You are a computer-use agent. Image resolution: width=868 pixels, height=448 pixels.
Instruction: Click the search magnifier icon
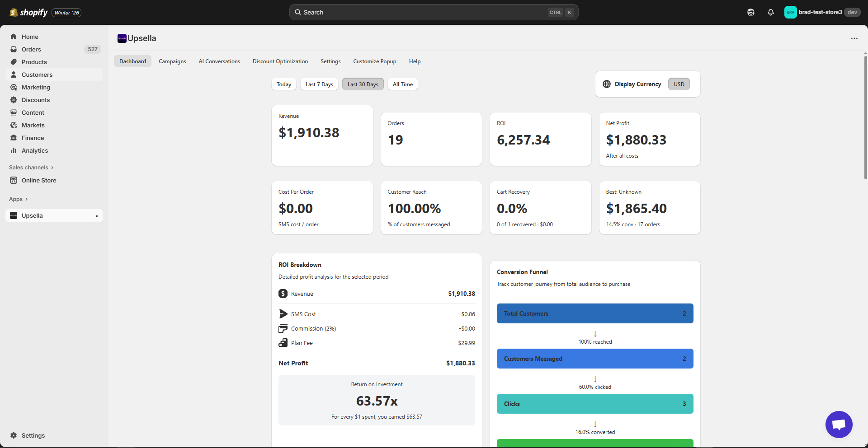[298, 12]
